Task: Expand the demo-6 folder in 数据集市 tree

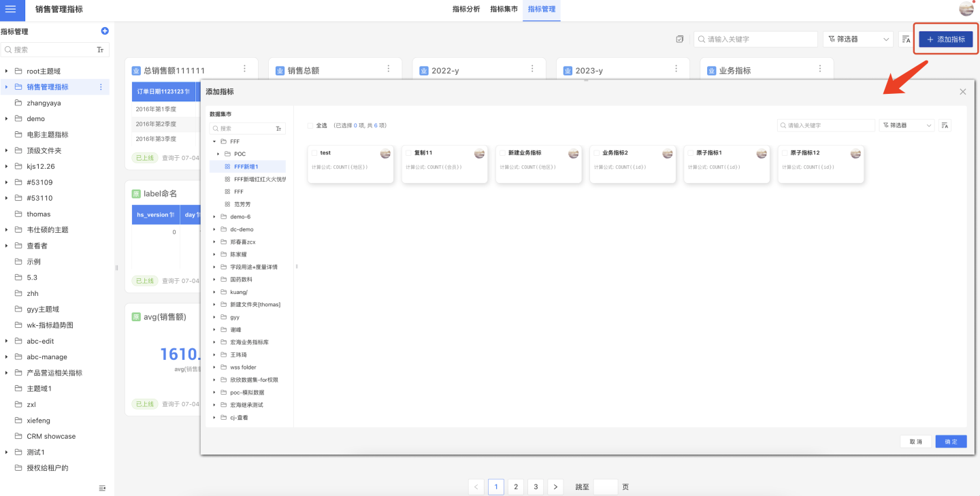Action: (x=214, y=217)
